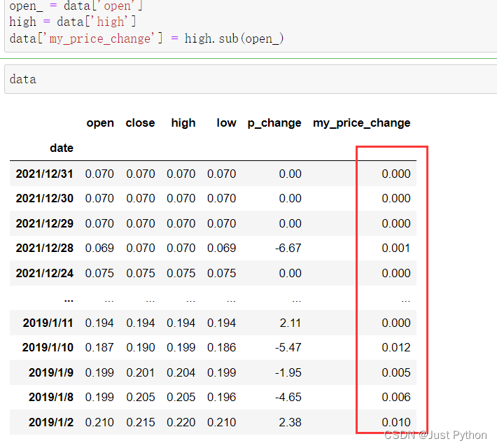This screenshot has height=448, width=497.
Task: Click the row index 2019/1/2
Action: click(x=51, y=423)
